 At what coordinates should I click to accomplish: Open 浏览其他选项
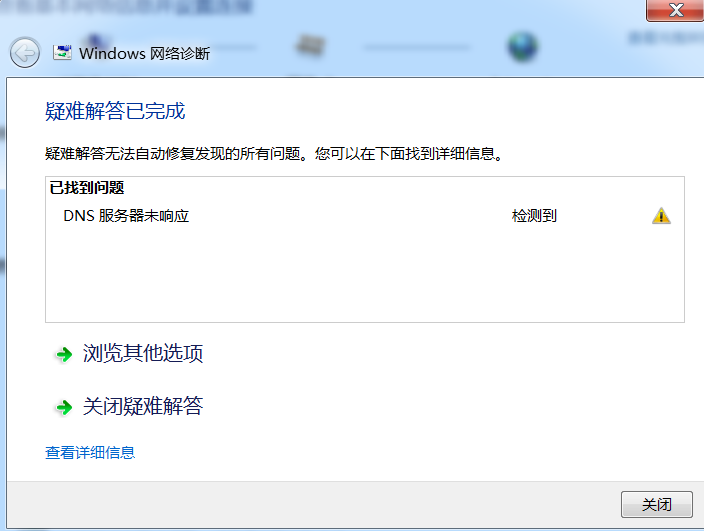tap(143, 354)
